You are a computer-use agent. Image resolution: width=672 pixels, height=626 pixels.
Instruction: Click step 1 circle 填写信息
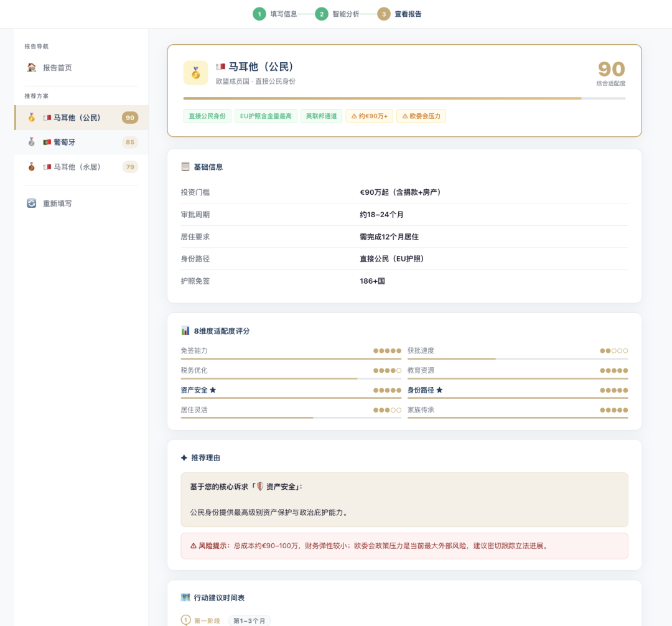[259, 14]
